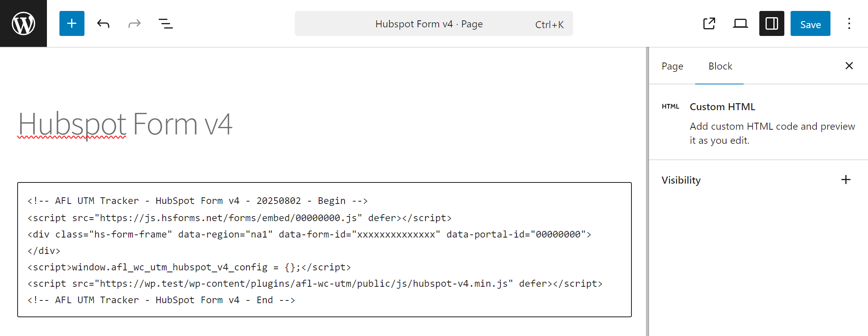Save the page
868x336 pixels.
click(811, 23)
